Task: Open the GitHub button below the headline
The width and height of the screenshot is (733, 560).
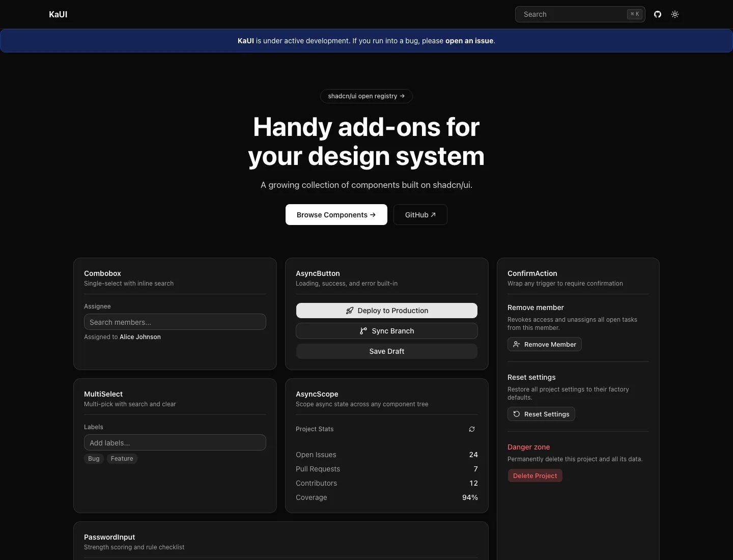Action: pyautogui.click(x=420, y=215)
